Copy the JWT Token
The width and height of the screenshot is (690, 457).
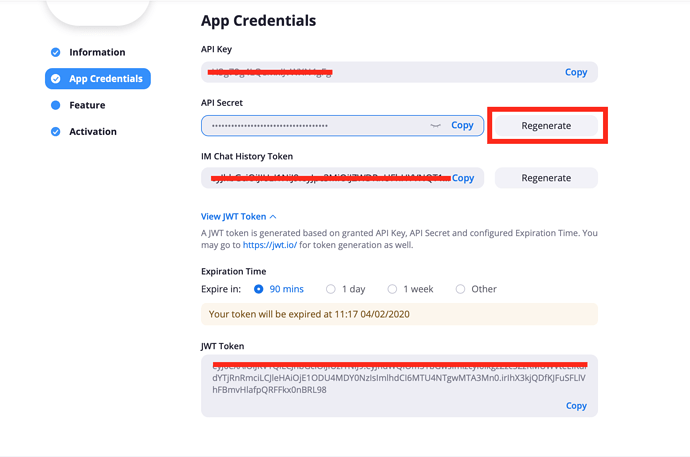576,406
